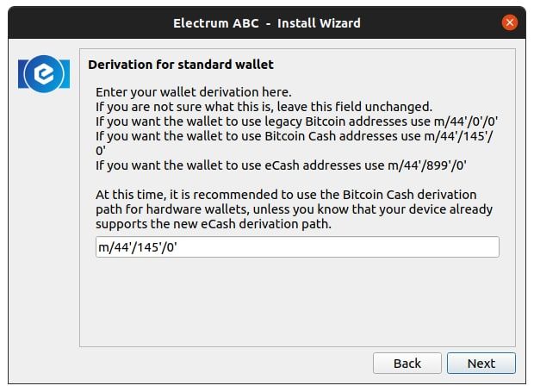Screen dimensions: 534x392
Task: Click the empty title bar area left of the title
Action: pyautogui.click(x=86, y=22)
